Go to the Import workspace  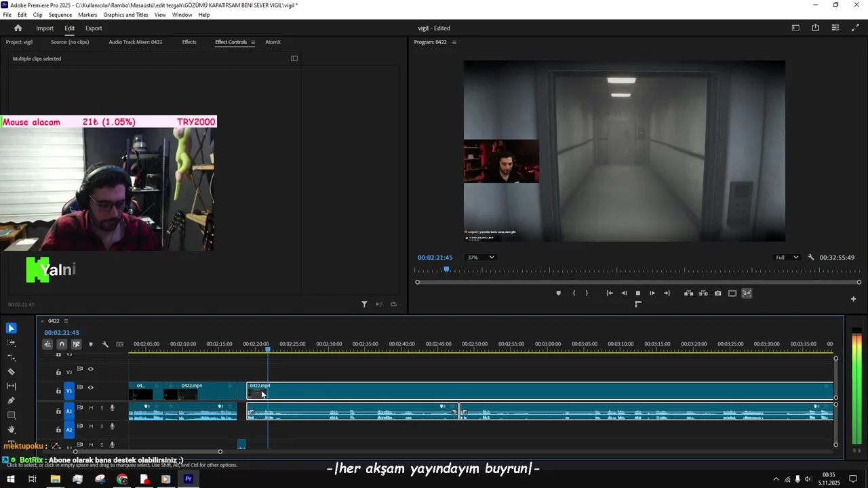45,28
